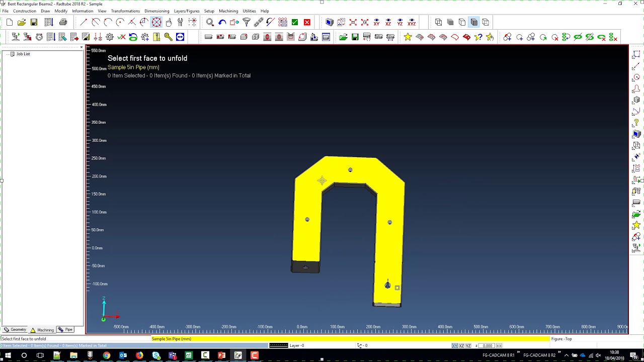Screen dimensions: 644x362
Task: Expand the Z value arrows button
Action: coord(499,345)
